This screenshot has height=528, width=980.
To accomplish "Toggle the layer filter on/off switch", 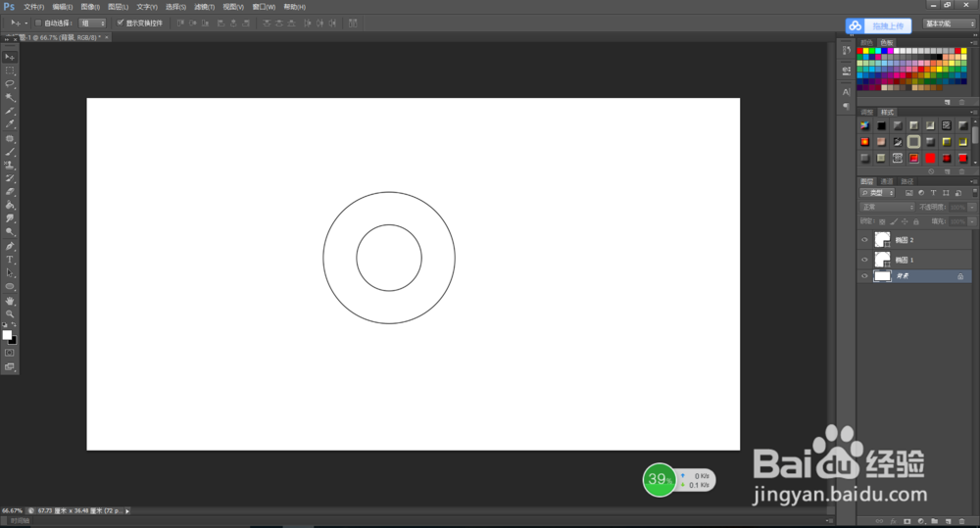I will pyautogui.click(x=974, y=192).
